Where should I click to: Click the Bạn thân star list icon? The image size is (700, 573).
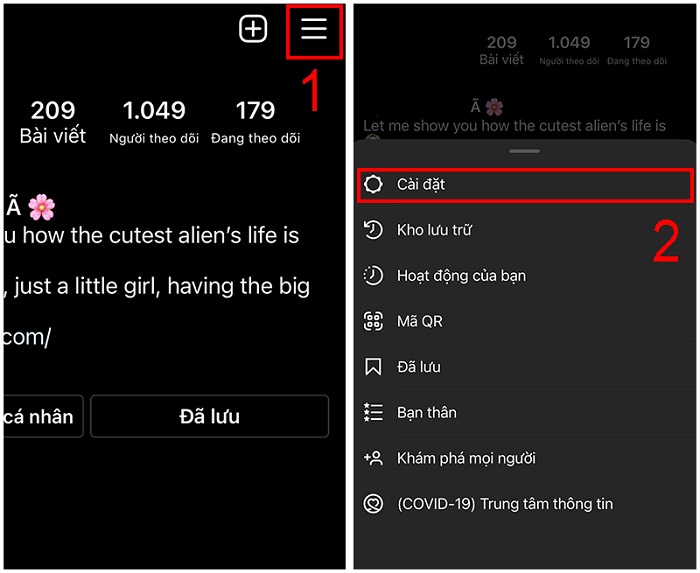[x=373, y=412]
